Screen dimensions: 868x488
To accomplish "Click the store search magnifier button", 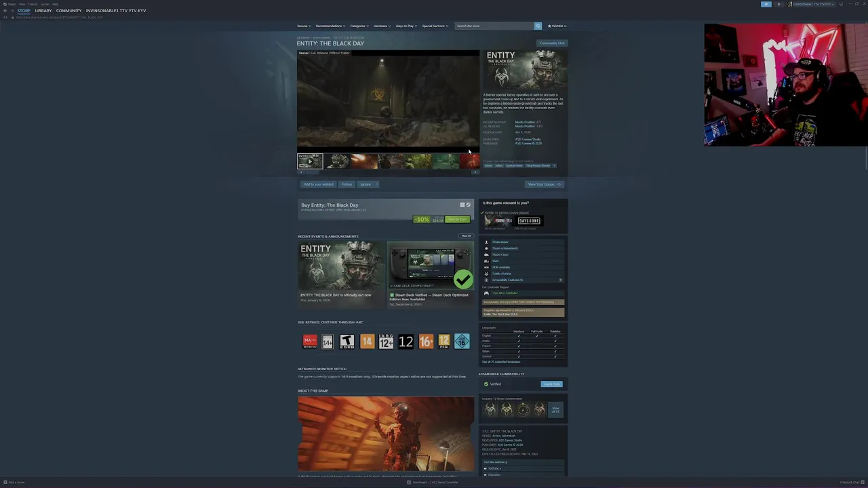I will [538, 26].
